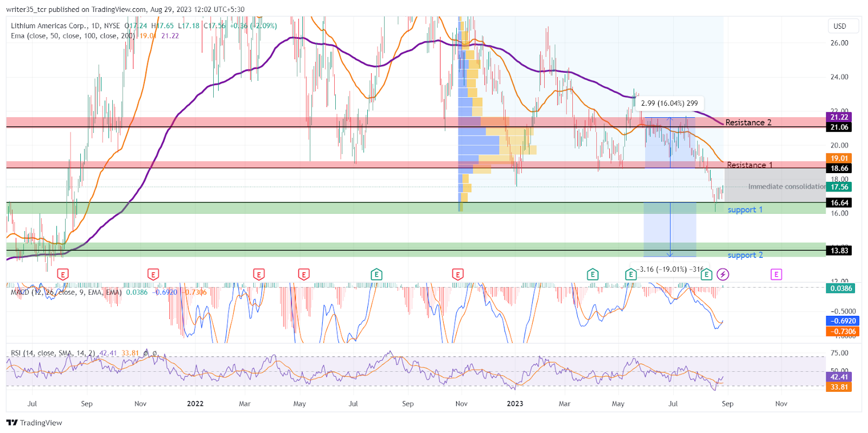Click the 42.41 RSI value tag
This screenshot has width=868, height=433.
coord(839,377)
